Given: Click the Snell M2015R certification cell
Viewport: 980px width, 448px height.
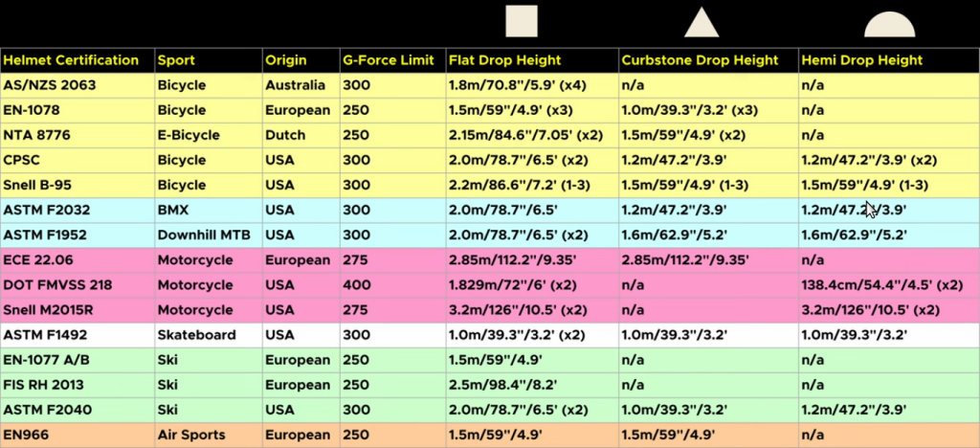Looking at the screenshot, I should click(78, 310).
